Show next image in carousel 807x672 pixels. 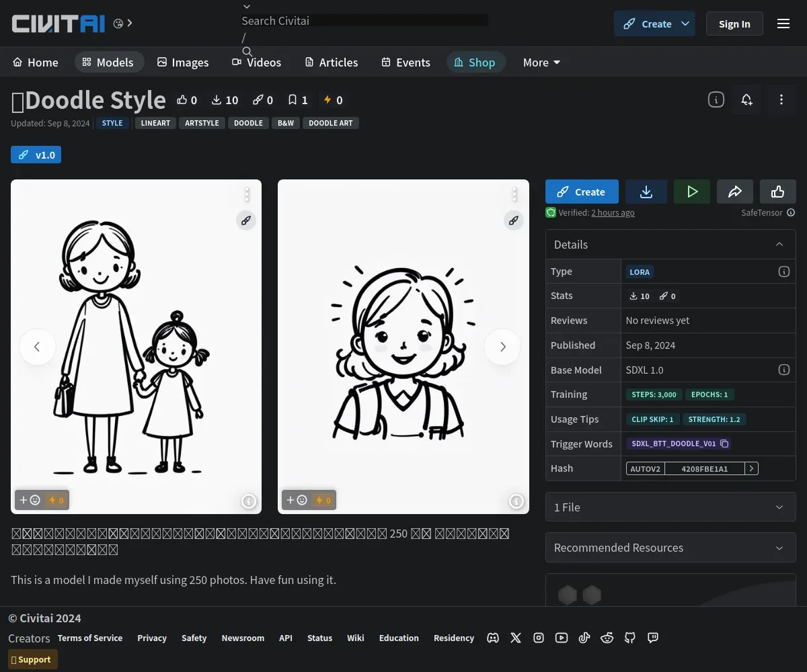(x=502, y=347)
